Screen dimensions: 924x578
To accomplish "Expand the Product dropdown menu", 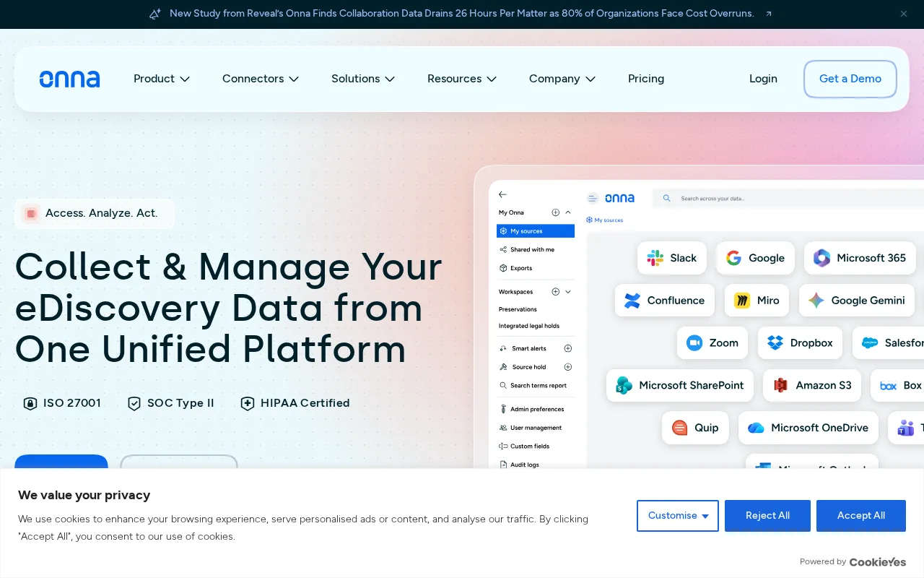I will (162, 79).
